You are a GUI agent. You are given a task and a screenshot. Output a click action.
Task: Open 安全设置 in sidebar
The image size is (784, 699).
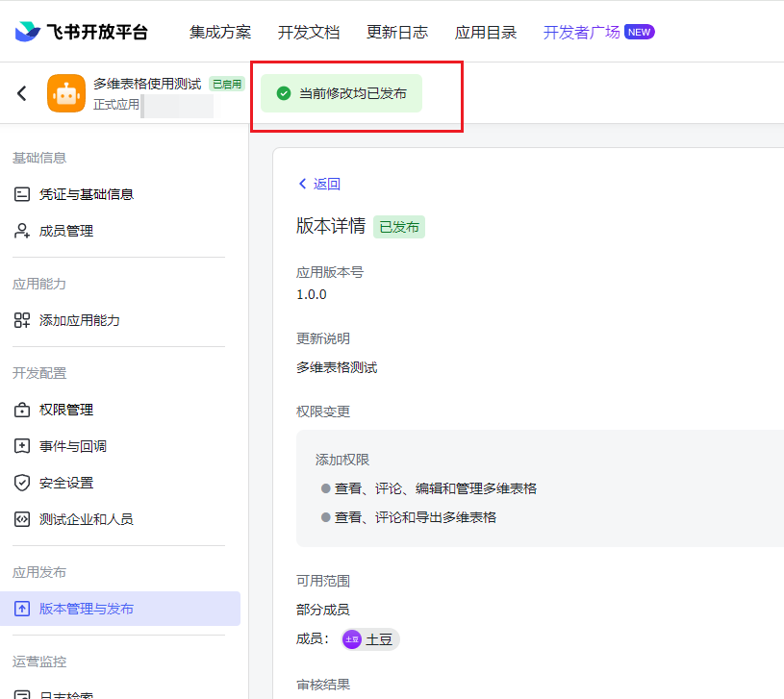click(x=65, y=483)
